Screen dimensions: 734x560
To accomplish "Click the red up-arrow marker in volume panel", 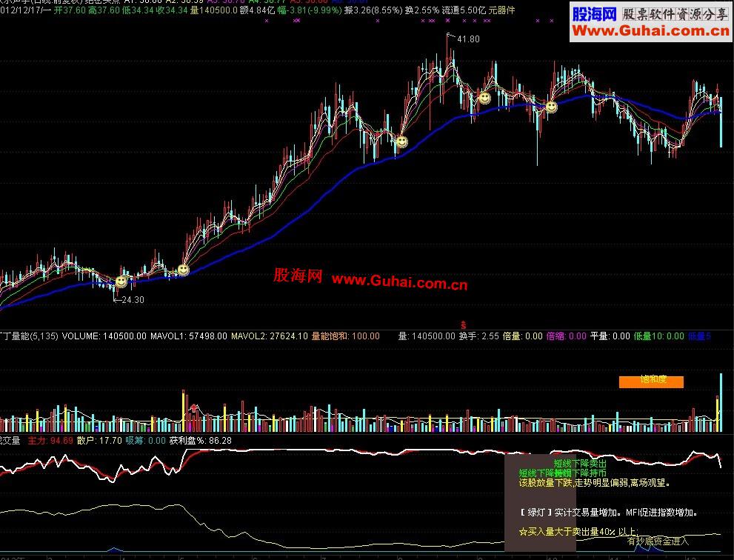I will (x=193, y=408).
